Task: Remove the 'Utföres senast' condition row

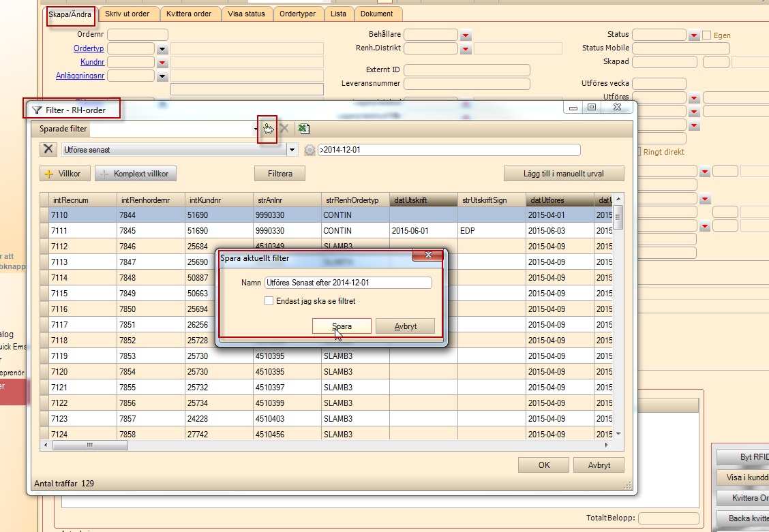Action: pyautogui.click(x=48, y=150)
